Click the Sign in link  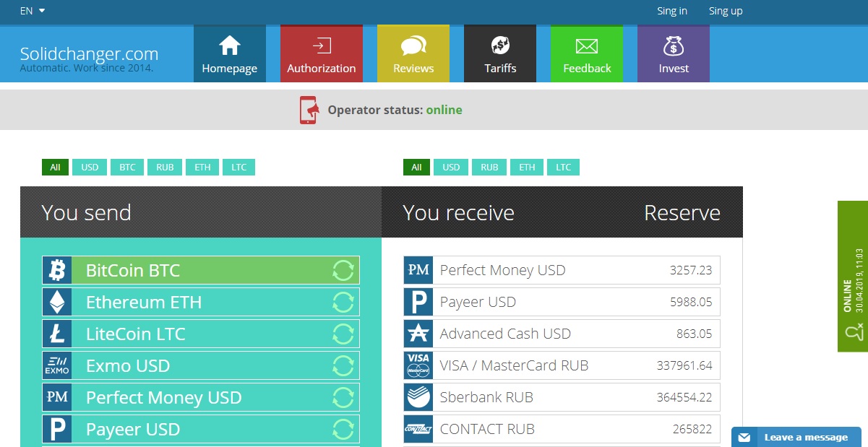tap(672, 11)
